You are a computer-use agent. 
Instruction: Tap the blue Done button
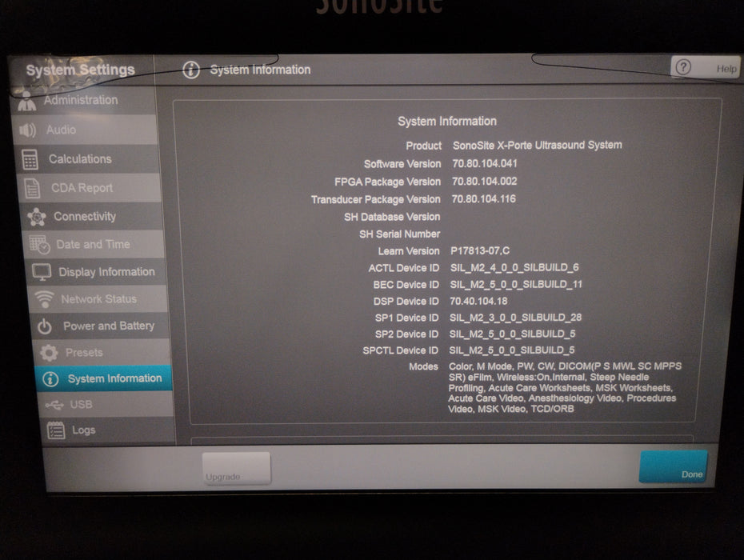coord(674,467)
